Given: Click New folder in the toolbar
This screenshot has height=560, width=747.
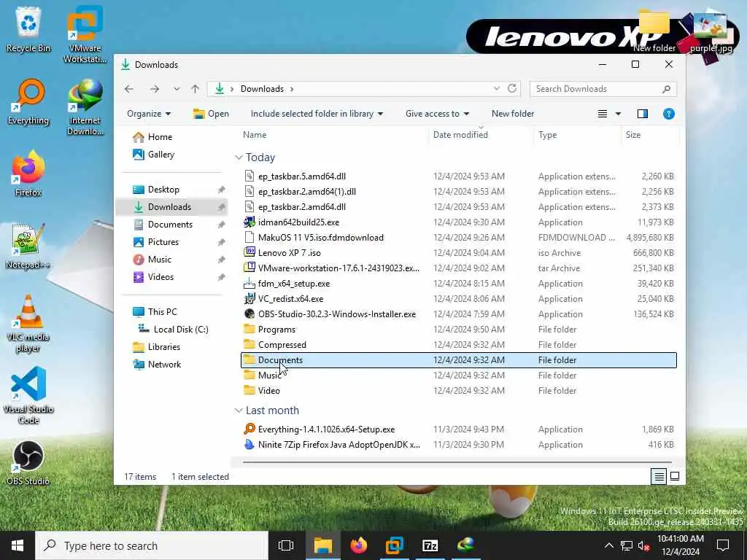Looking at the screenshot, I should pyautogui.click(x=513, y=114).
